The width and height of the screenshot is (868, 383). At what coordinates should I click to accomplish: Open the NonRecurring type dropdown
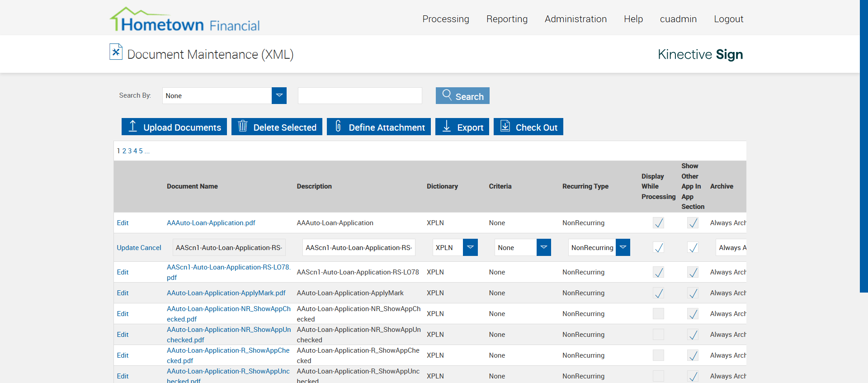click(x=623, y=247)
